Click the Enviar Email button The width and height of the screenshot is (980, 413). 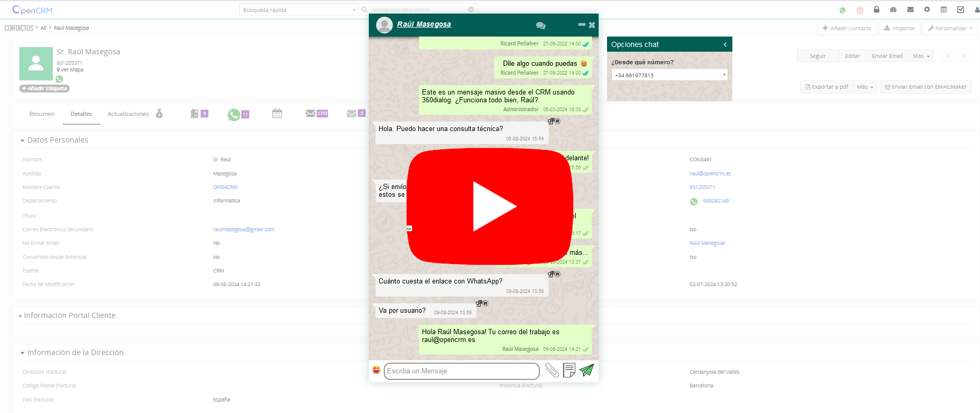coord(887,56)
